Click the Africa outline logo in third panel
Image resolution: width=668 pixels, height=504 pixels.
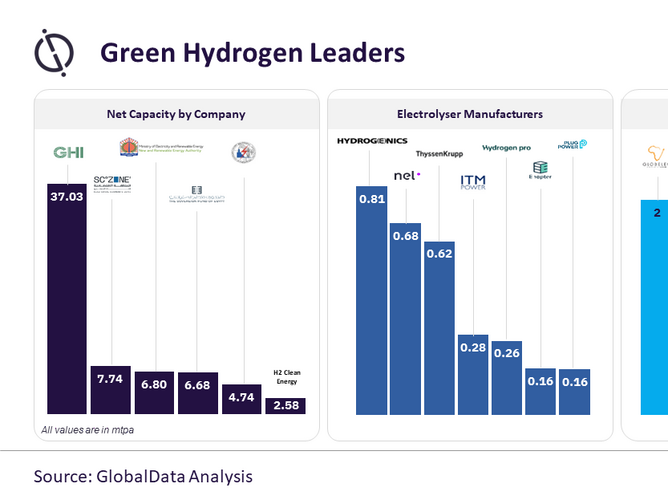(x=656, y=156)
